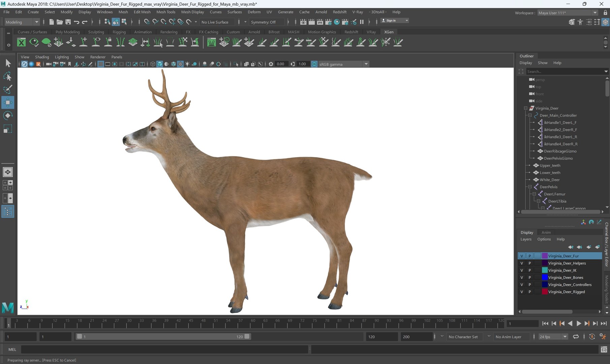This screenshot has height=364, width=610.
Task: Switch to the Anim layer tab
Action: point(546,233)
